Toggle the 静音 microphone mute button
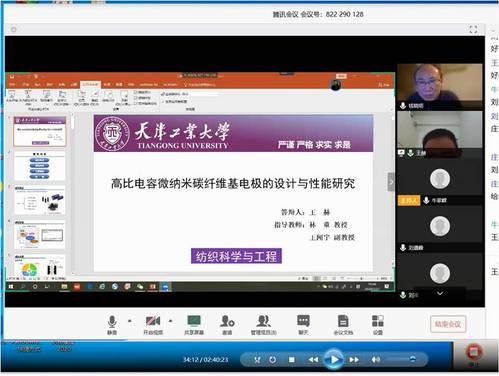Image resolution: width=499 pixels, height=376 pixels. click(112, 324)
